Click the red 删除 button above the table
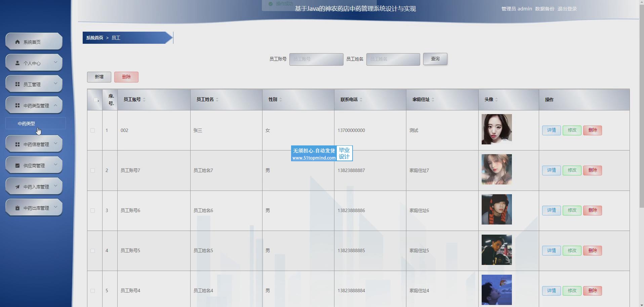 pos(126,77)
